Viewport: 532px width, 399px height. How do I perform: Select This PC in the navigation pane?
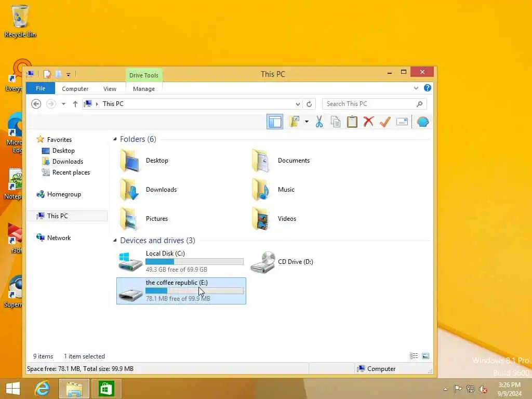(57, 216)
